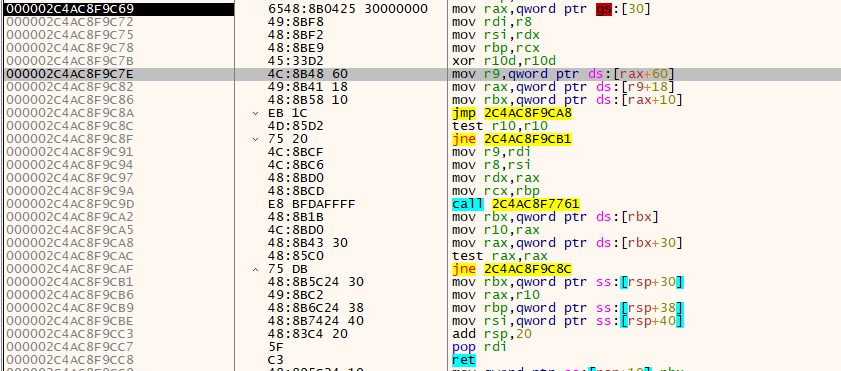Screen dimensions: 841x371
Task: Click bytes 45:33D2
Action: tap(296, 61)
